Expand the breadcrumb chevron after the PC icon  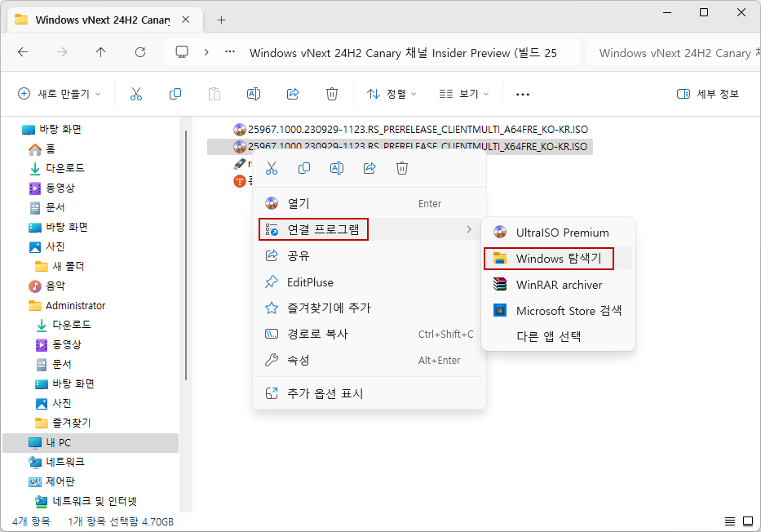(x=206, y=52)
